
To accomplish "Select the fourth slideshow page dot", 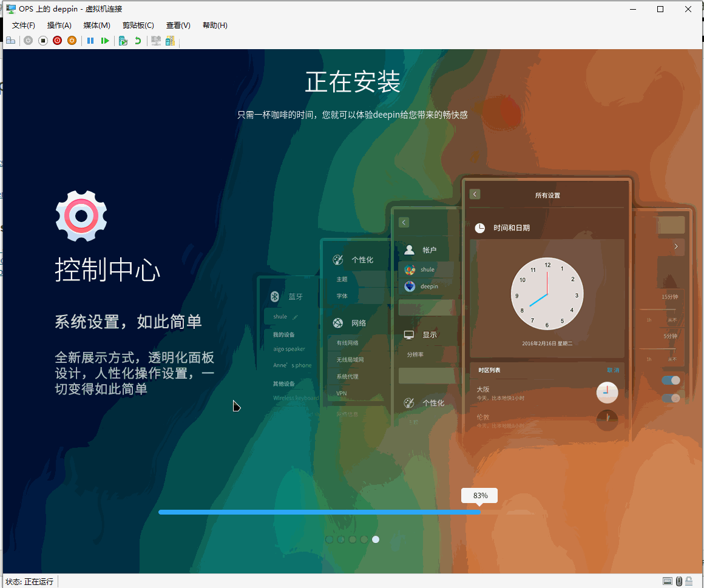I will click(x=364, y=539).
